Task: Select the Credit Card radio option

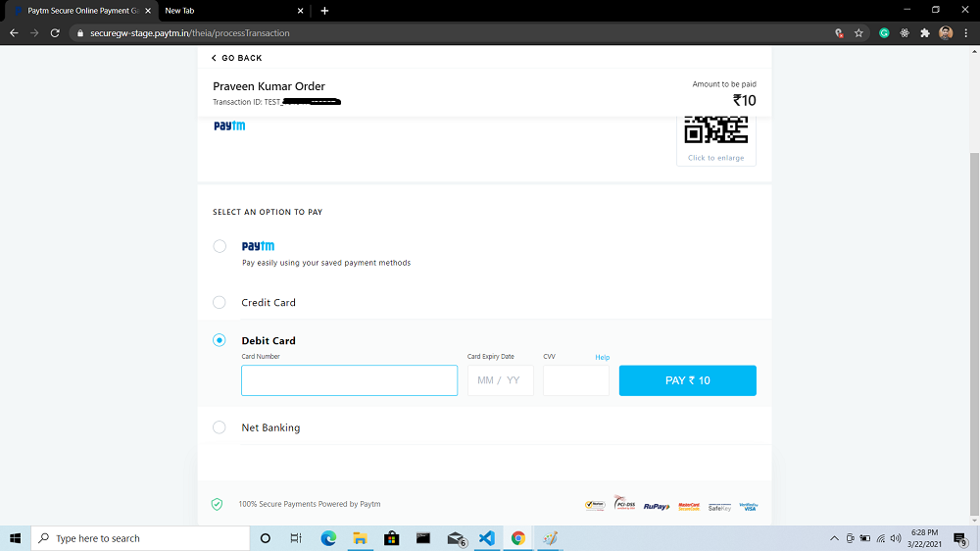Action: click(220, 302)
